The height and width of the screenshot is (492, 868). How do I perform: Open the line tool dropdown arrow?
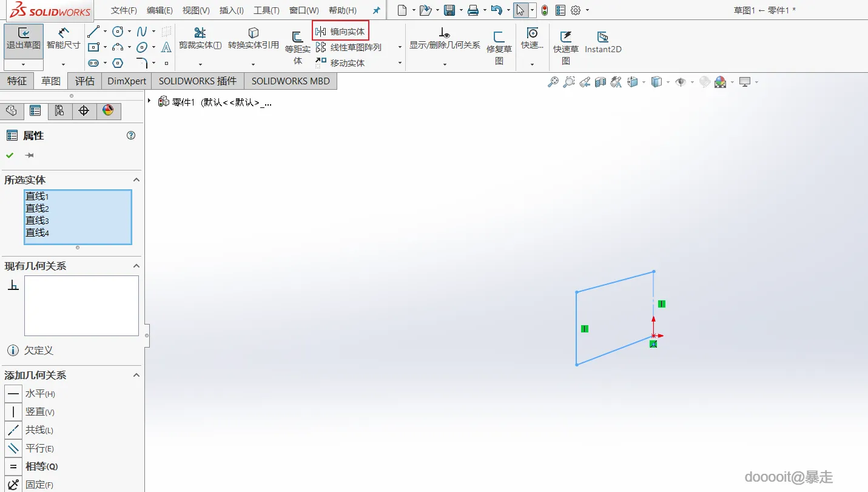point(105,31)
